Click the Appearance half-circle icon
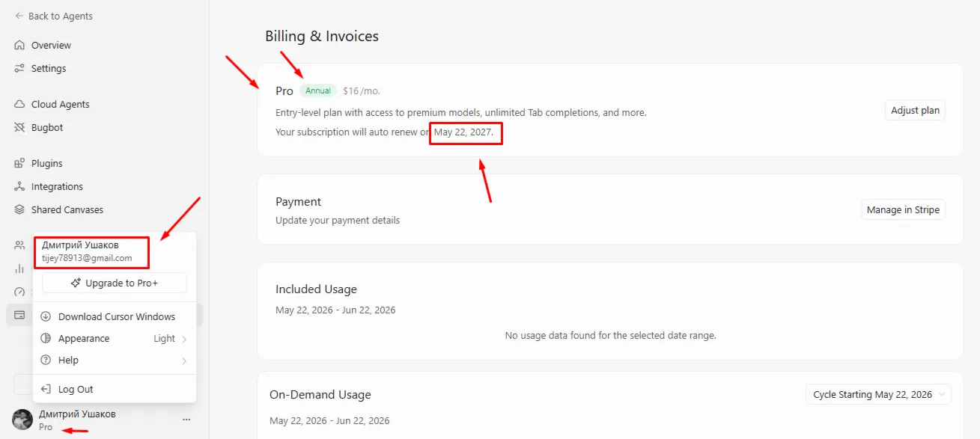This screenshot has width=980, height=439. 46,339
